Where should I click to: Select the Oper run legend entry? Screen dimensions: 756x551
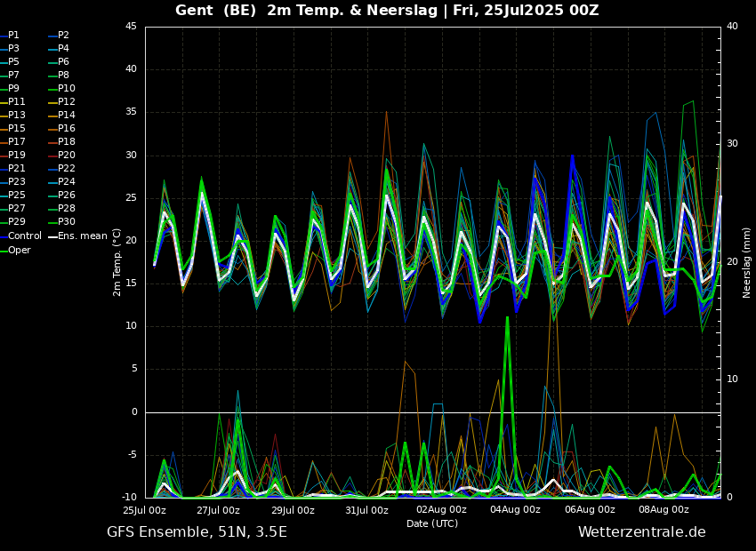(20, 250)
